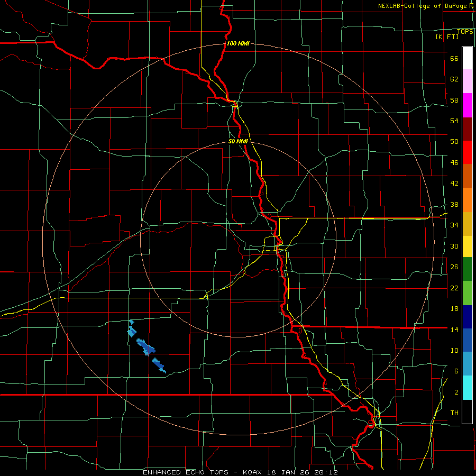
Task: Click the '18' legend value
Action: pos(454,309)
